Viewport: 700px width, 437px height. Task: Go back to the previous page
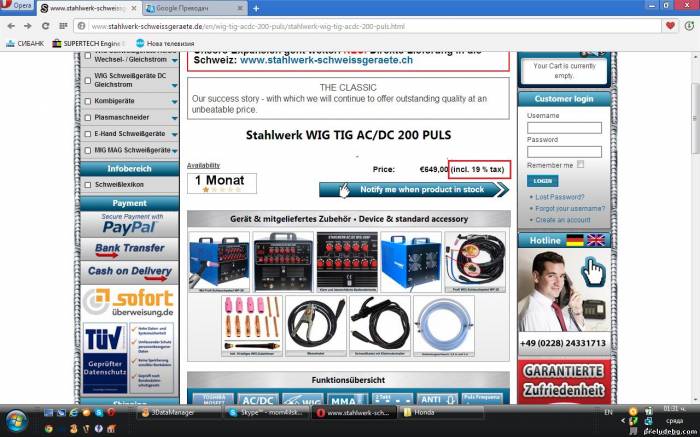coord(10,25)
